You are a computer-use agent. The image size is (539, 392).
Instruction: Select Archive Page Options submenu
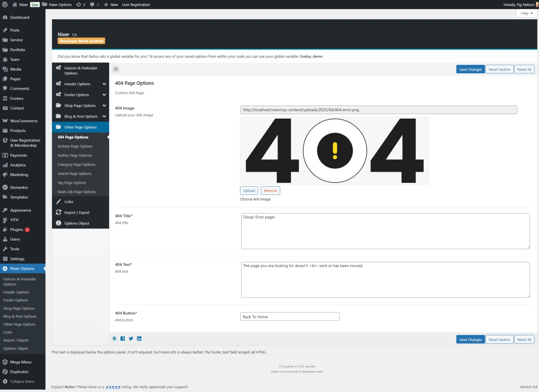coord(75,146)
